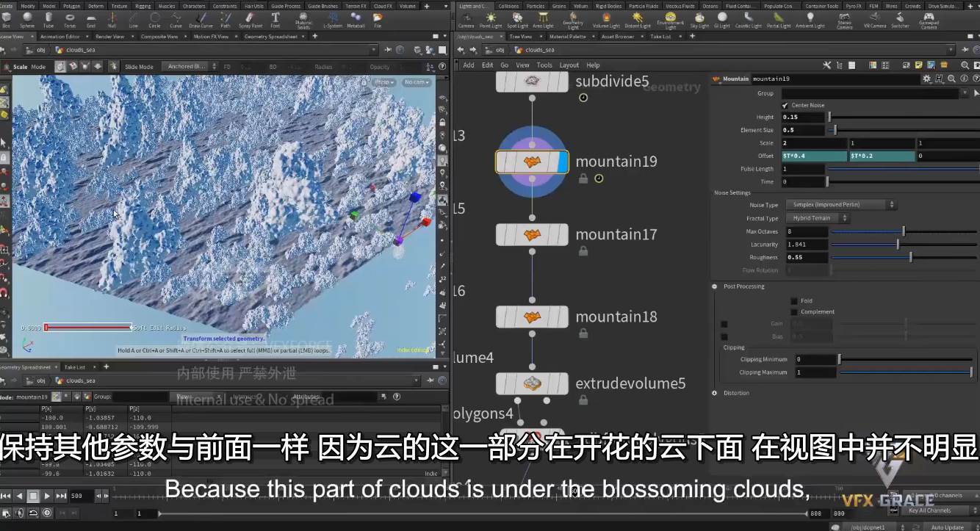Viewport: 980px width, 531px height.
Task: Add a Volume Light from shelf
Action: [x=606, y=19]
